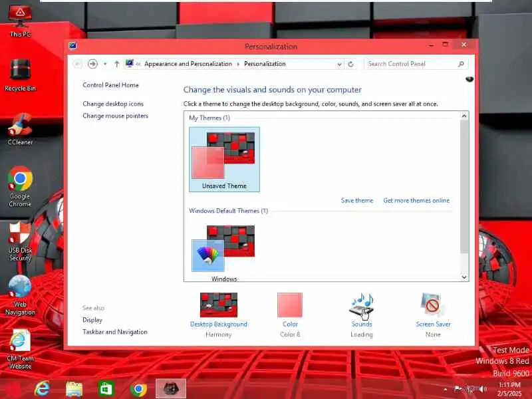The image size is (532, 399).
Task: Click the pink Color swatch
Action: (x=290, y=305)
